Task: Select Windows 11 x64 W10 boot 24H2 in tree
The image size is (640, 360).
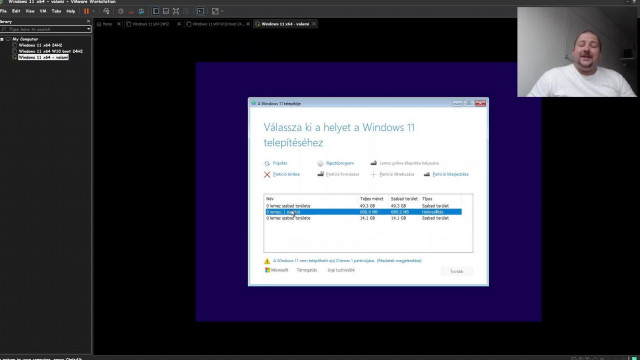Action: pos(51,51)
